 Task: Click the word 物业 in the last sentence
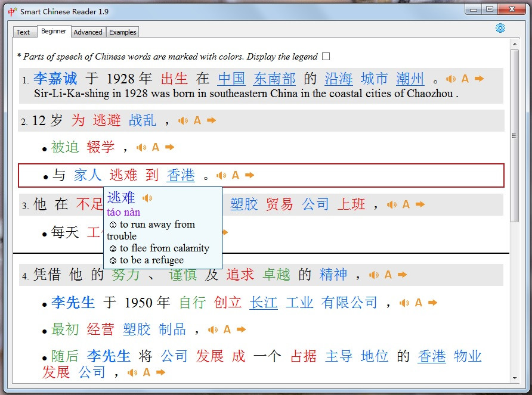468,356
